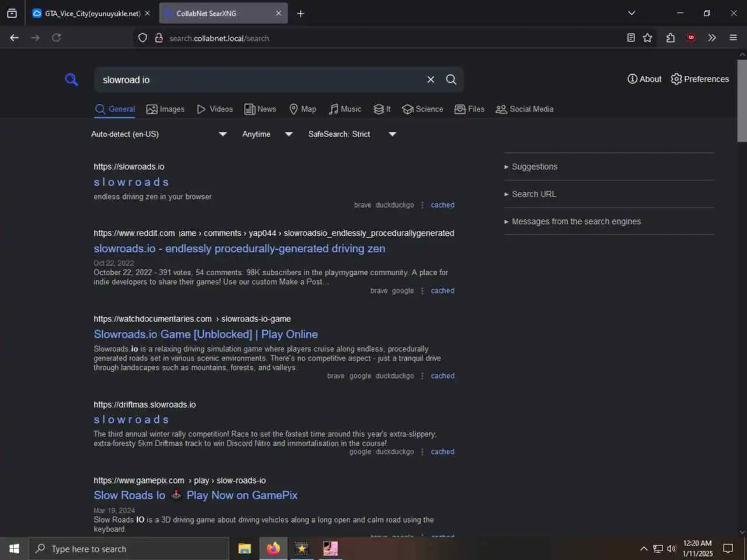Click the https://slowroads.io URL text
The width and height of the screenshot is (747, 560).
[129, 167]
